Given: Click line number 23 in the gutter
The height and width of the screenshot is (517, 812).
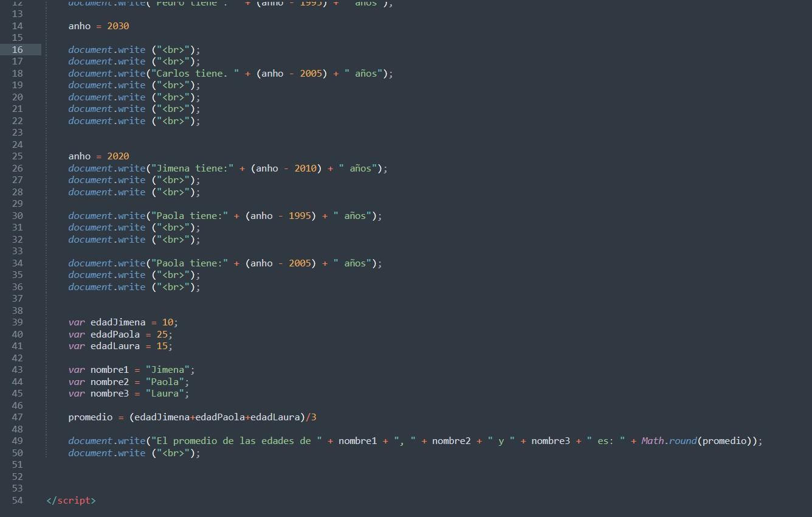Looking at the screenshot, I should point(17,133).
